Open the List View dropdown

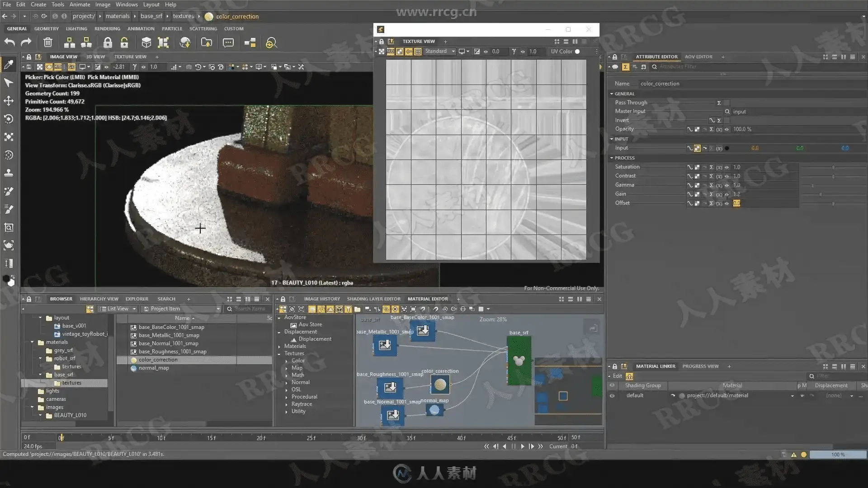point(118,309)
